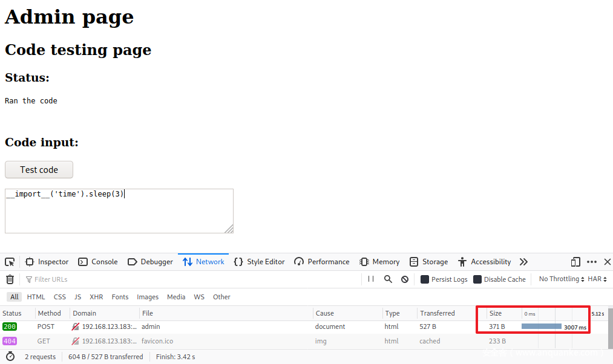The height and width of the screenshot is (364, 613).
Task: Open network search magnifier icon
Action: tap(388, 279)
